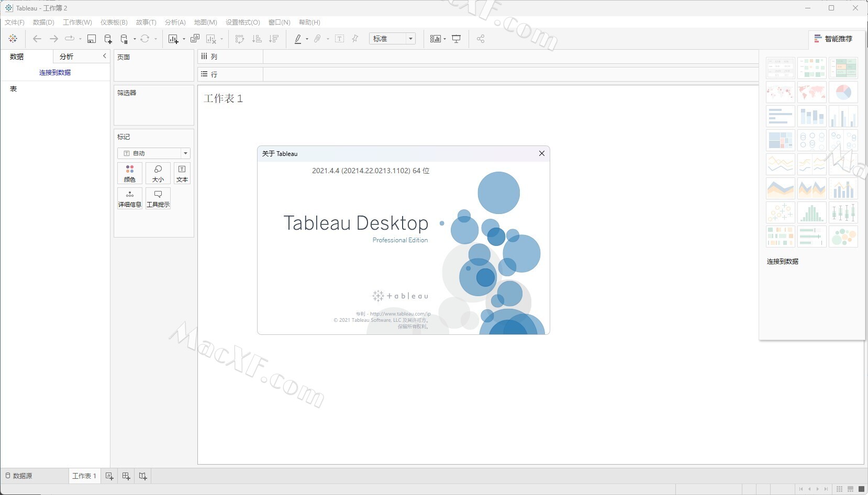Viewport: 868px width, 495px height.
Task: Click the group members paperclip icon
Action: pos(317,39)
